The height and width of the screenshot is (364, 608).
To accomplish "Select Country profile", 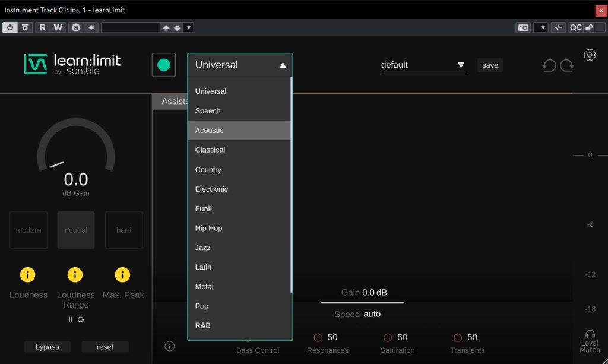I will point(239,170).
